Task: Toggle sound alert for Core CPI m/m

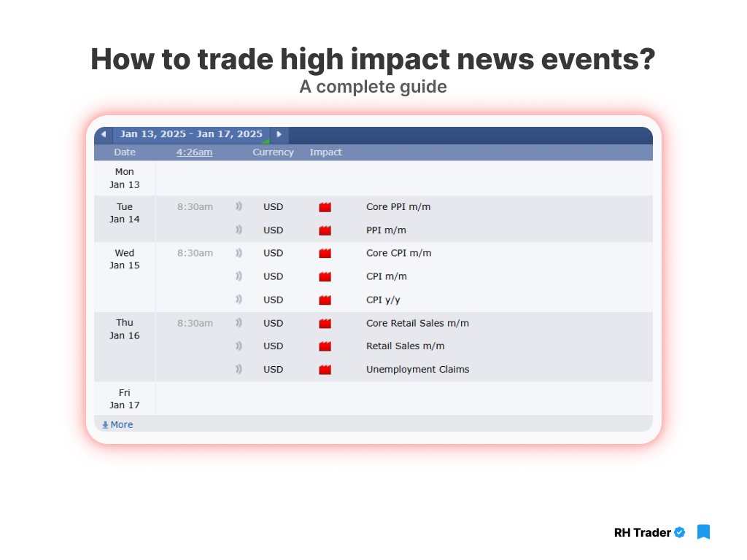Action: click(239, 253)
